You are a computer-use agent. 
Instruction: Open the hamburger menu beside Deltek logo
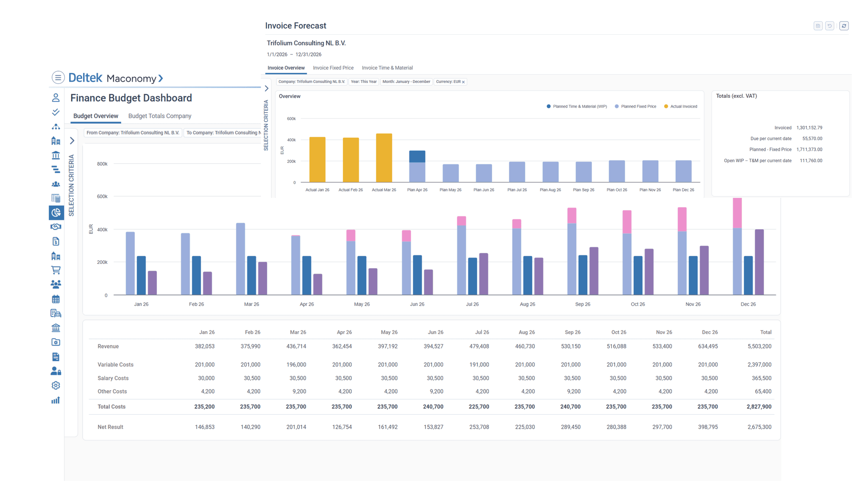point(58,78)
